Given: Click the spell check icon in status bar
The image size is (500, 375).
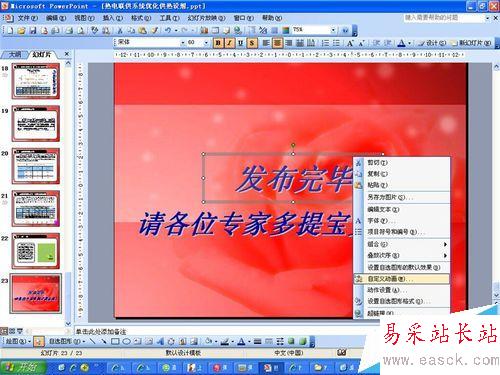Looking at the screenshot, I should 341,352.
